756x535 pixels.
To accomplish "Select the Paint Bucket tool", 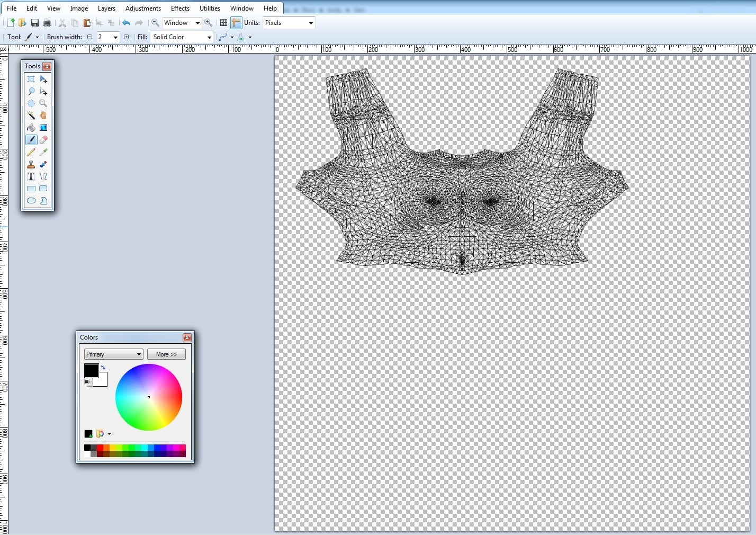I will 31,128.
